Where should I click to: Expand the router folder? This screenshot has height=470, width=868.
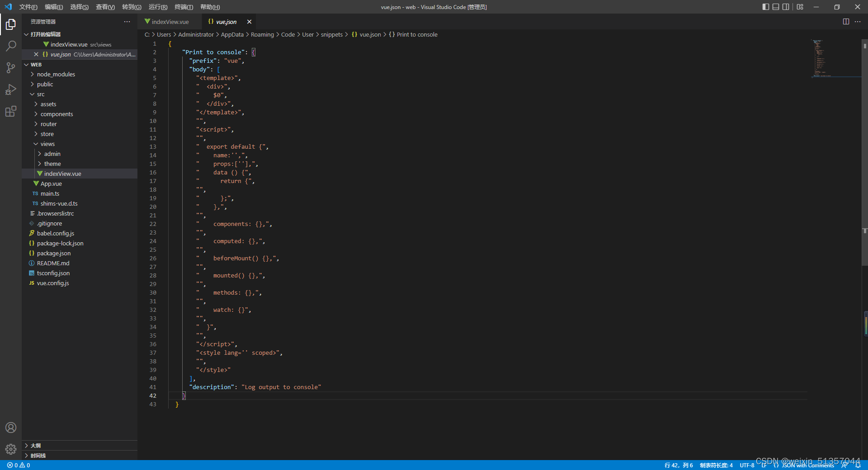click(80, 124)
